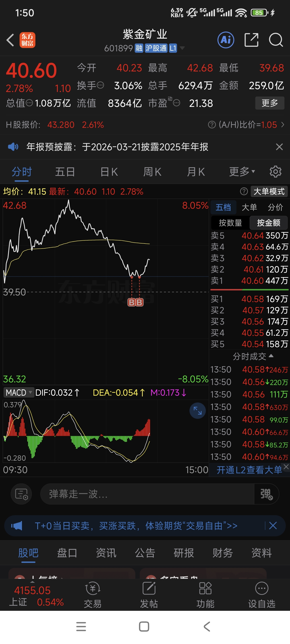
Task: Select the 分价 tab
Action: (x=275, y=207)
